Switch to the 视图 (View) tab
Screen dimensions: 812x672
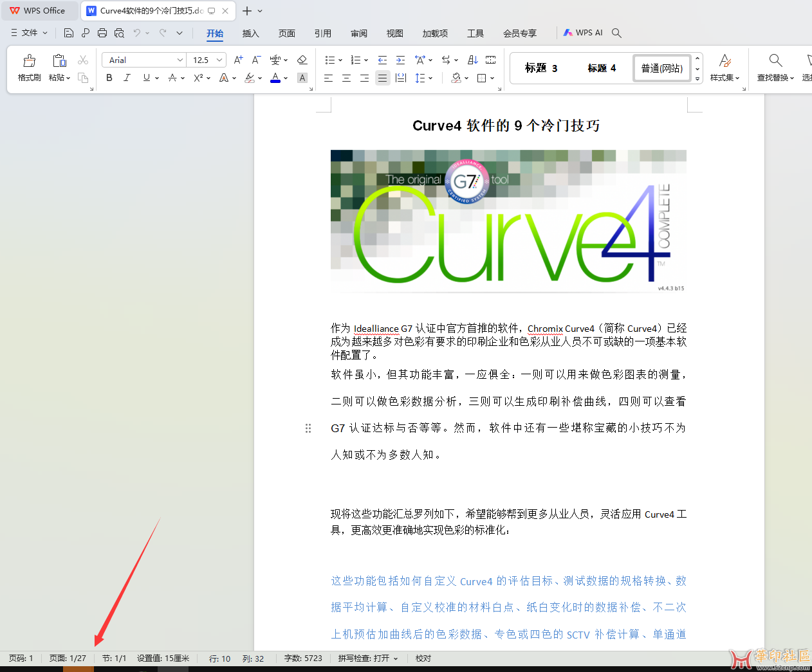[x=394, y=33]
